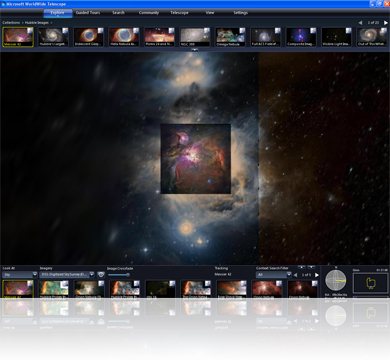Open the Context Search Filter dropdown
This screenshot has width=390, height=360.
[274, 275]
